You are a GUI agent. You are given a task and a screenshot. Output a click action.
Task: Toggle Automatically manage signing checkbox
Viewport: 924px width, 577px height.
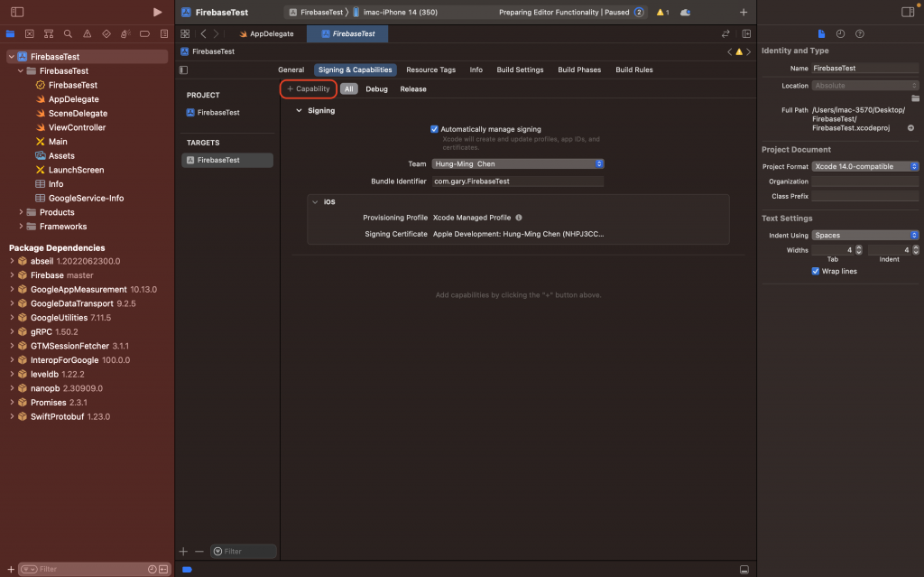[x=434, y=129]
